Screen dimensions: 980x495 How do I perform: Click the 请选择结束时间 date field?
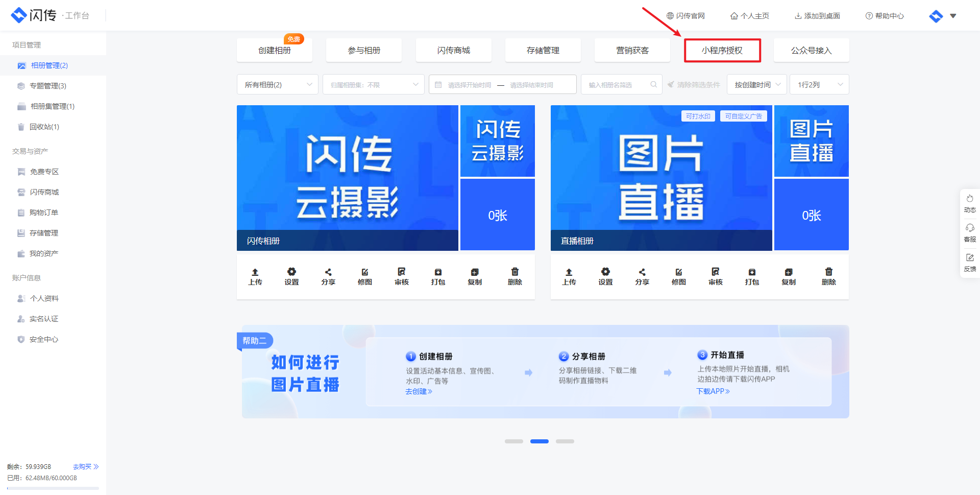(532, 85)
